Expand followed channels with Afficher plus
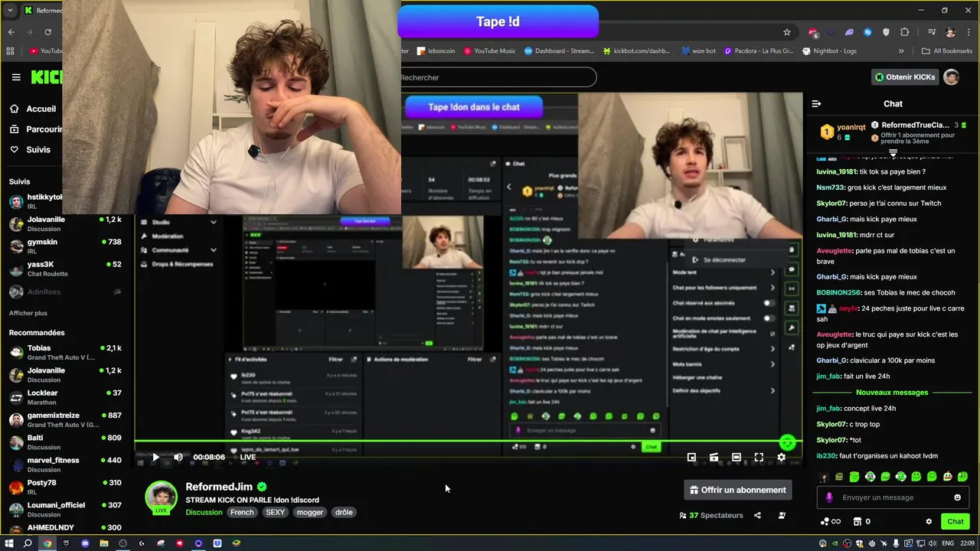Screen dimensions: 980x551 [x=28, y=313]
